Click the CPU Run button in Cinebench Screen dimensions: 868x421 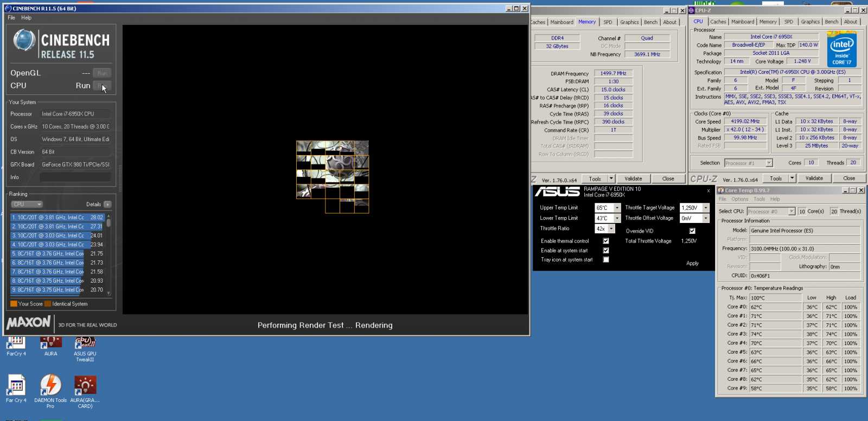click(x=101, y=86)
